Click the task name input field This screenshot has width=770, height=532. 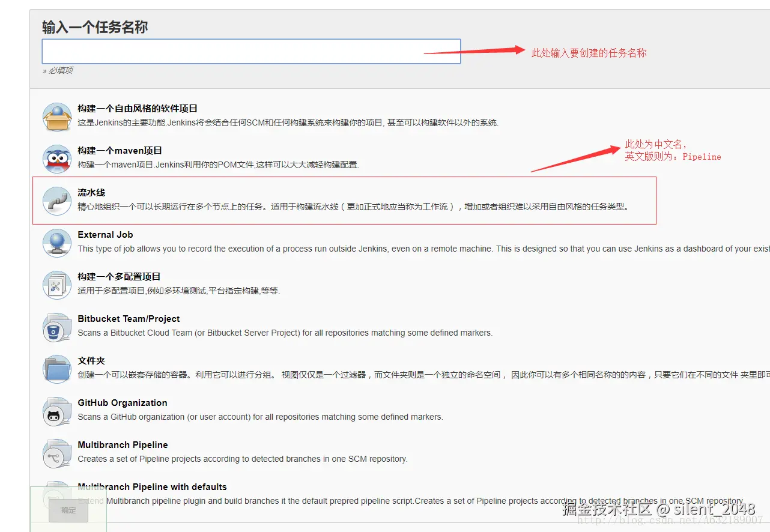click(251, 51)
